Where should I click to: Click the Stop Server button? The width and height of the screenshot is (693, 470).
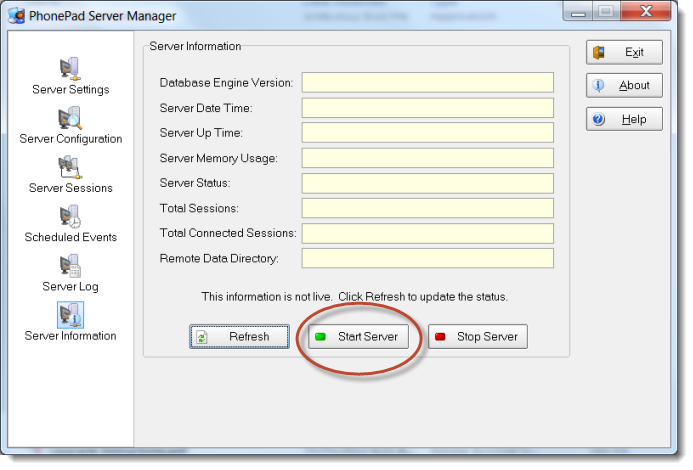tap(478, 336)
